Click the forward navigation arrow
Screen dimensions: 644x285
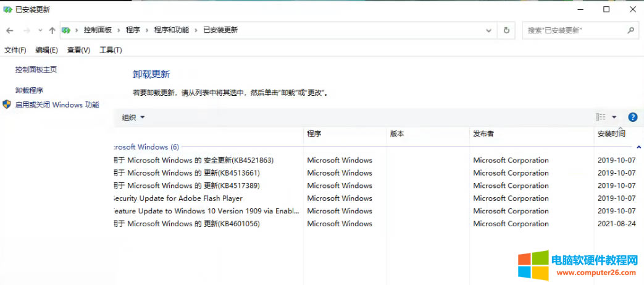coord(27,30)
